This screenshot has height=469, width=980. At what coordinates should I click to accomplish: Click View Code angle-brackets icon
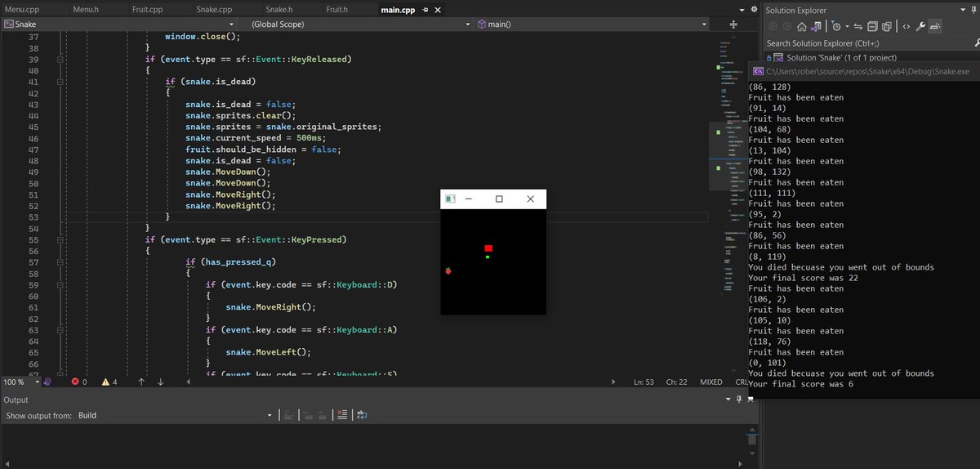click(906, 26)
